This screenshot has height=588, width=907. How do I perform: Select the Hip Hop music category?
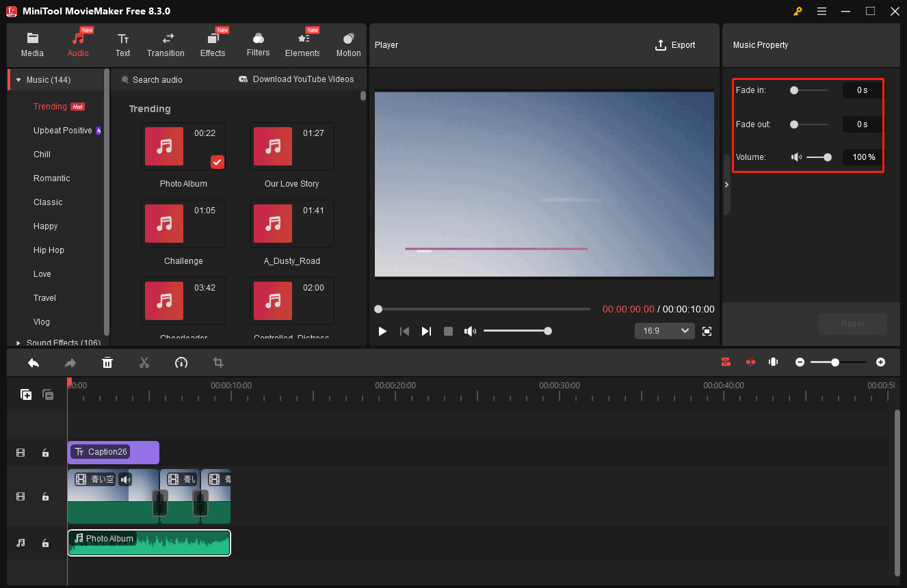pos(49,250)
